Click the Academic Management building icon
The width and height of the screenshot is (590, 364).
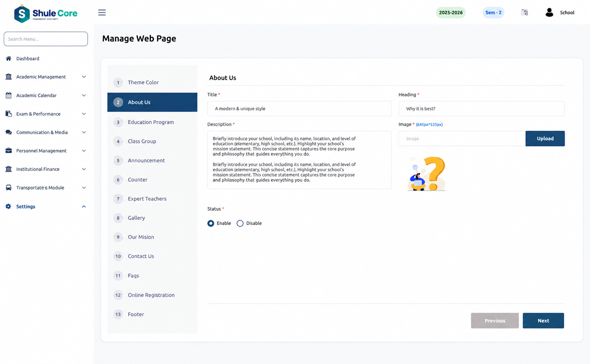pos(9,77)
